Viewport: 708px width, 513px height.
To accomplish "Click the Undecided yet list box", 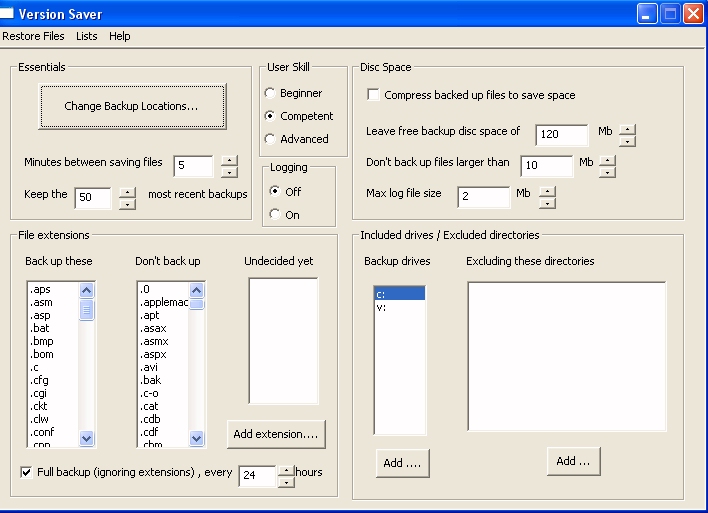I will (x=284, y=341).
